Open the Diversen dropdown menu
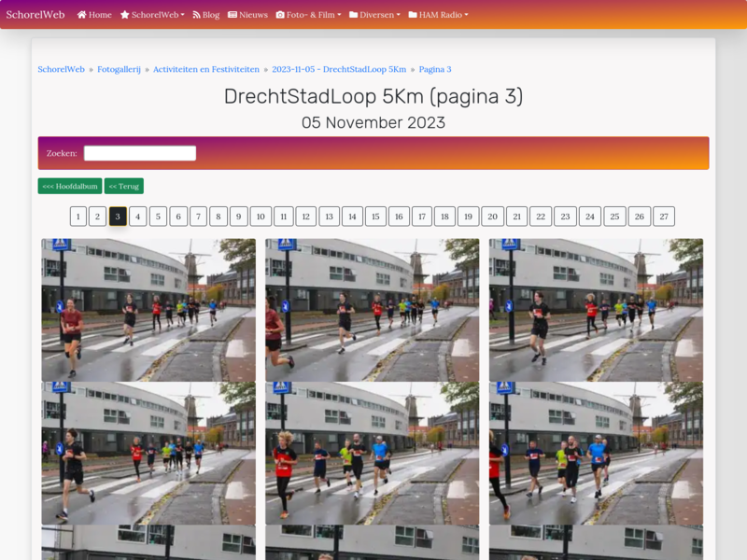Viewport: 747px width, 560px height. (374, 15)
